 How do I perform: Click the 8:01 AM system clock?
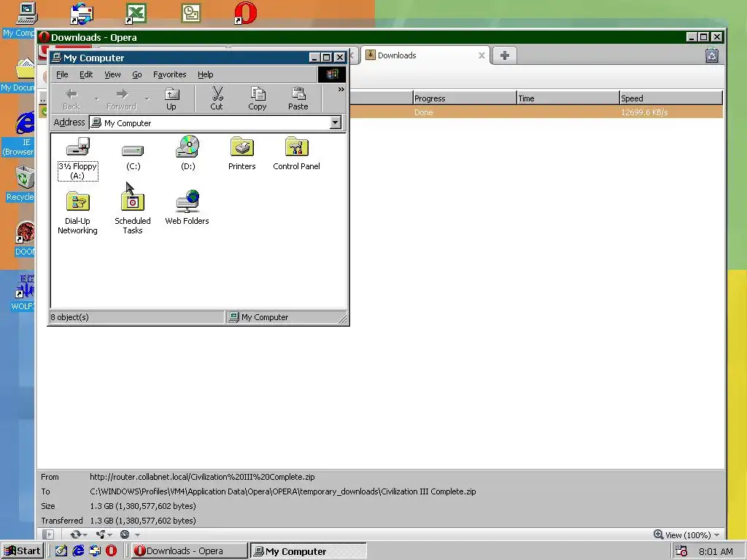pos(716,551)
